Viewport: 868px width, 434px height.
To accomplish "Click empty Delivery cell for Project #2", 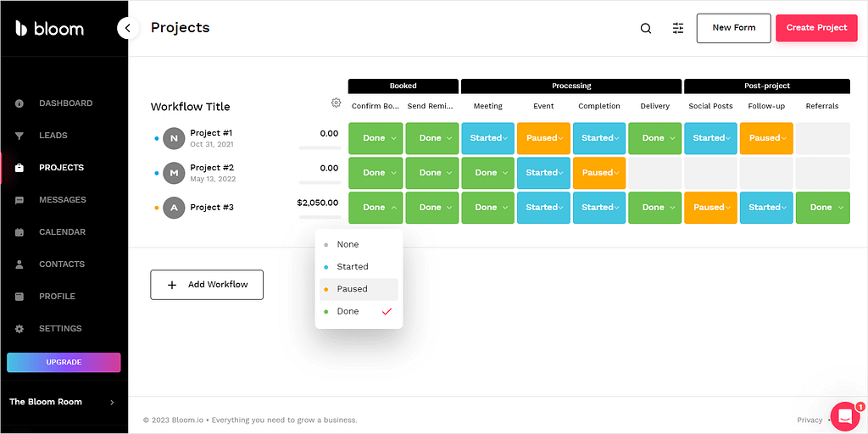I will pyautogui.click(x=655, y=173).
